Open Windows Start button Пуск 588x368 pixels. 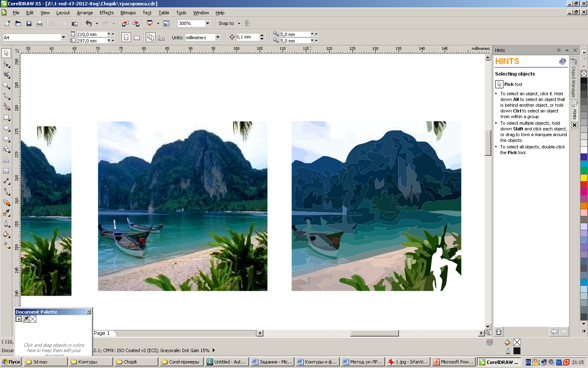pyautogui.click(x=11, y=362)
